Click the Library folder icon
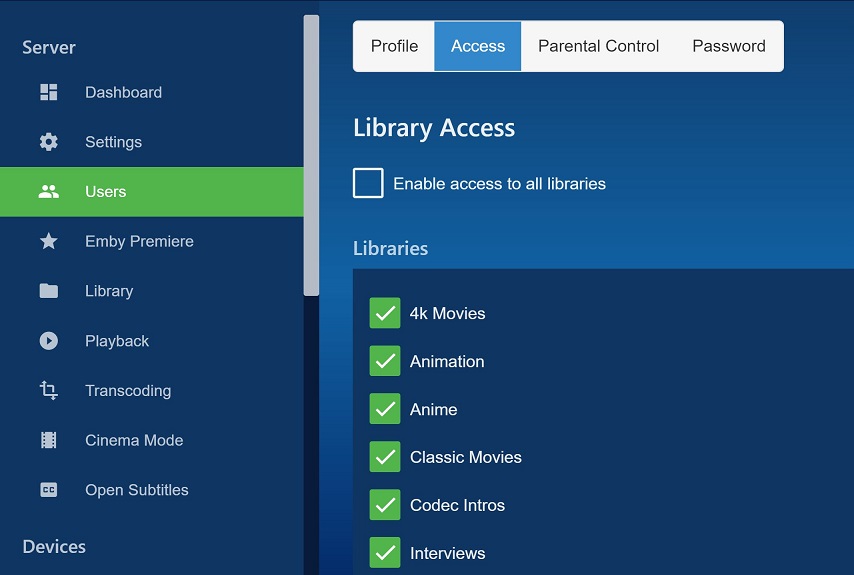This screenshot has width=854, height=575. tap(48, 291)
